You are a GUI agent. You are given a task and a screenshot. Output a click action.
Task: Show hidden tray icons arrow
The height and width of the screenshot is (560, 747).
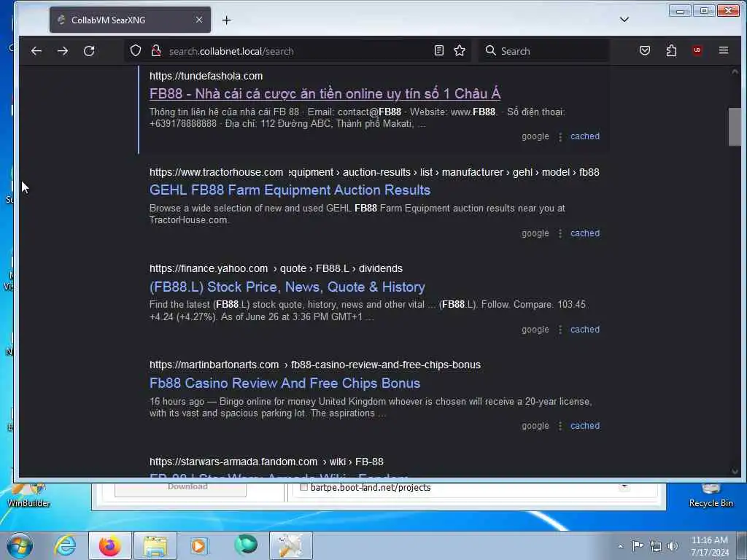click(x=620, y=546)
